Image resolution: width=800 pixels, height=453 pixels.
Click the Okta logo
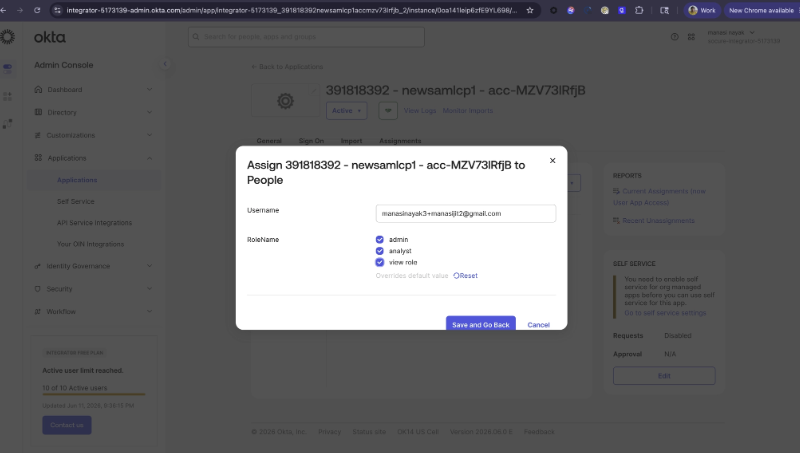tap(49, 37)
